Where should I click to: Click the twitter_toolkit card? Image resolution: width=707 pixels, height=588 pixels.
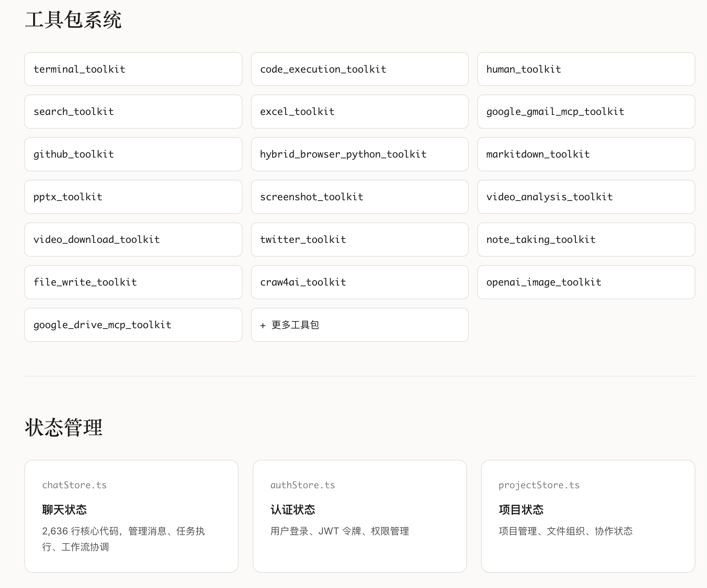pos(359,239)
